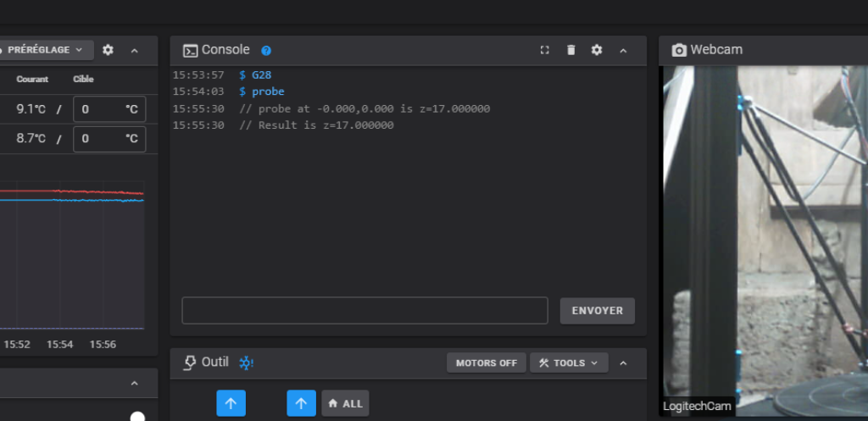The height and width of the screenshot is (421, 868).
Task: Collapse the Outil panel
Action: point(623,363)
